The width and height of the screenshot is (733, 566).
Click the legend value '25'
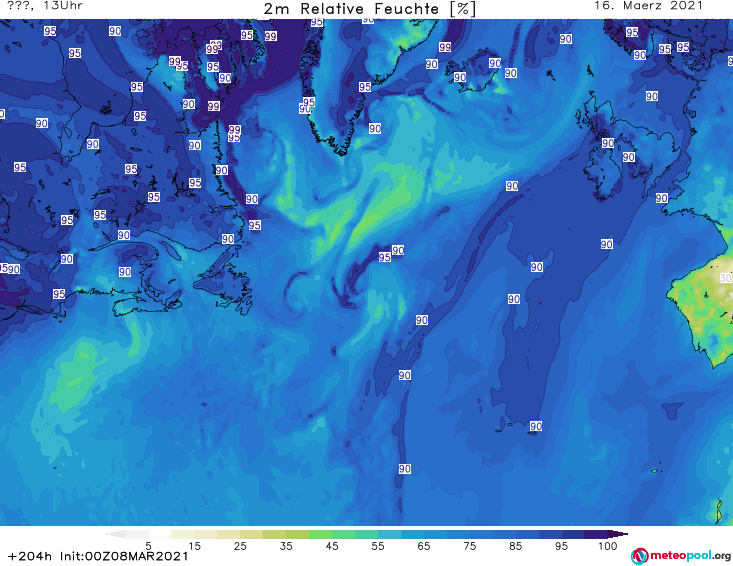click(240, 546)
